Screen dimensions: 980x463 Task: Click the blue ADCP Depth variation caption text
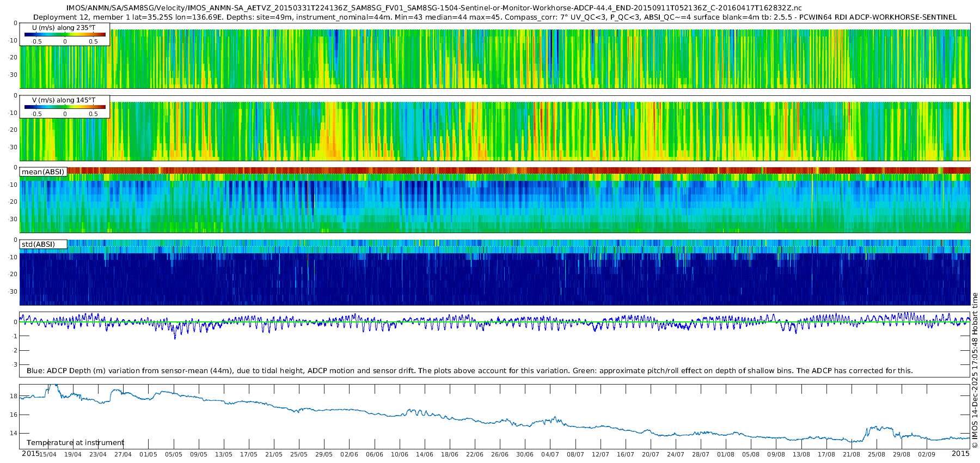pyautogui.click(x=469, y=370)
